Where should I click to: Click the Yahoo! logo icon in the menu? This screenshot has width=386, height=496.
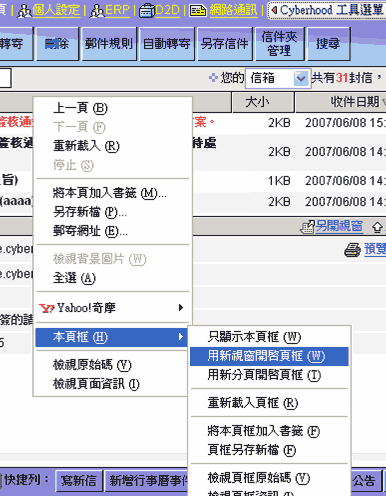(46, 308)
